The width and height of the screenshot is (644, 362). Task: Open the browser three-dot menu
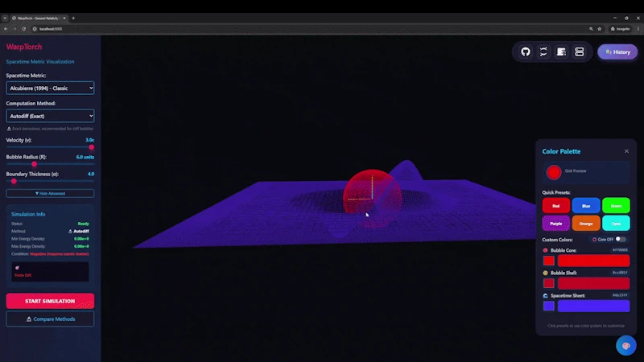(638, 29)
